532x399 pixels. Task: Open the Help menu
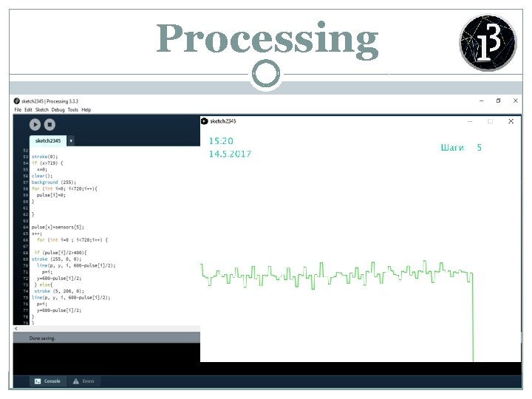[x=86, y=109]
